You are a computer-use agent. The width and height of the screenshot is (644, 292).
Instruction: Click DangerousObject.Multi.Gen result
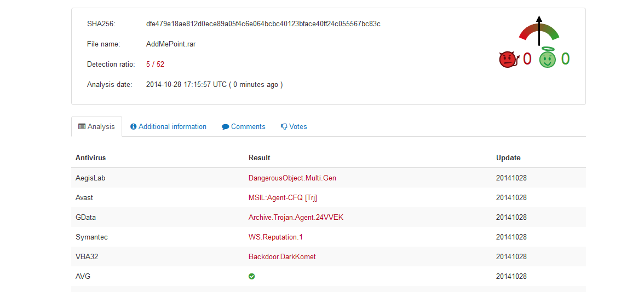pos(292,178)
